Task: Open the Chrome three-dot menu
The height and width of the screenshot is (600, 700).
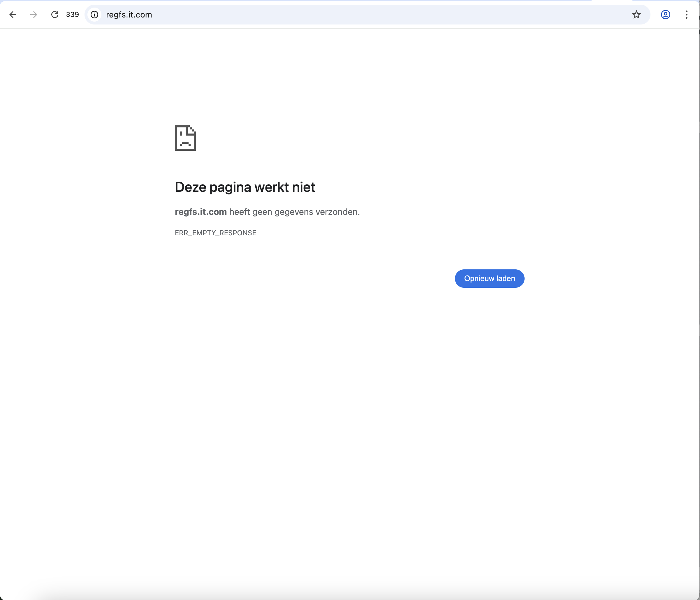Action: (686, 15)
